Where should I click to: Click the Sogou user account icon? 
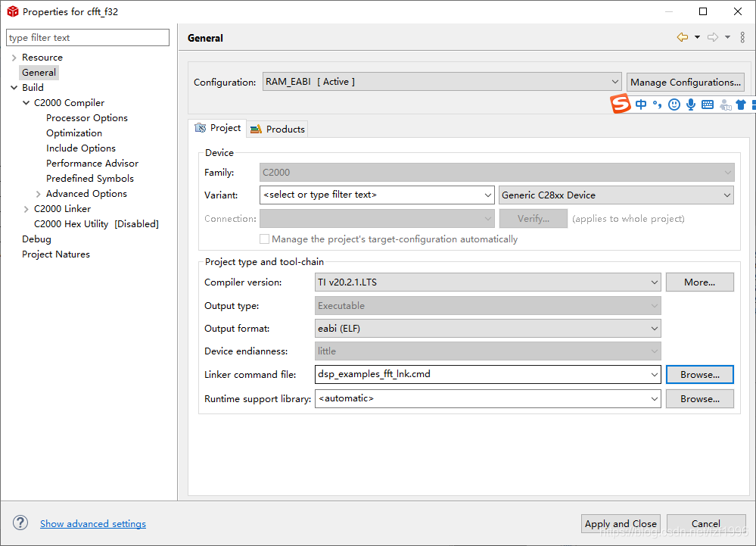[725, 105]
